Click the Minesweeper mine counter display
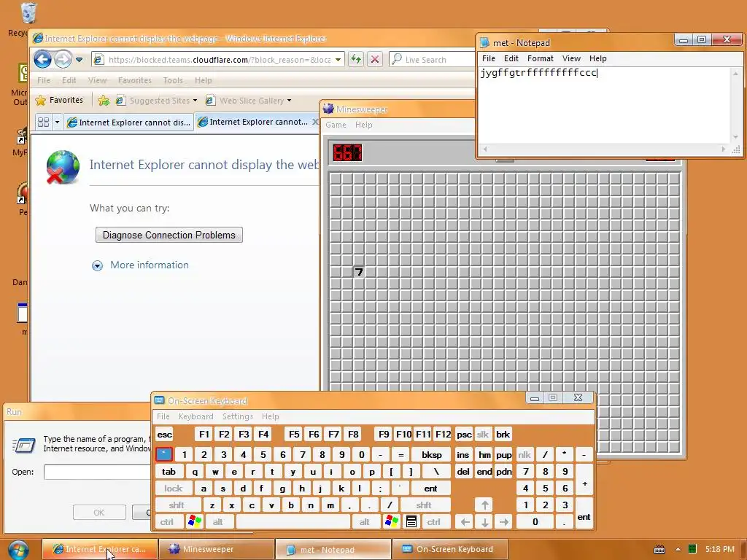This screenshot has height=560, width=747. pos(347,153)
